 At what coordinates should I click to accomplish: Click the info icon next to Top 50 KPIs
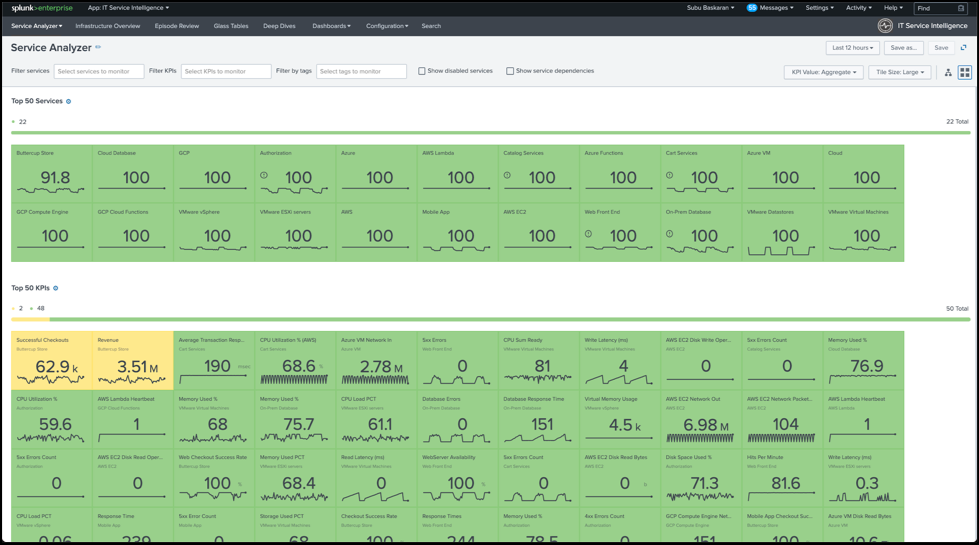(x=56, y=288)
